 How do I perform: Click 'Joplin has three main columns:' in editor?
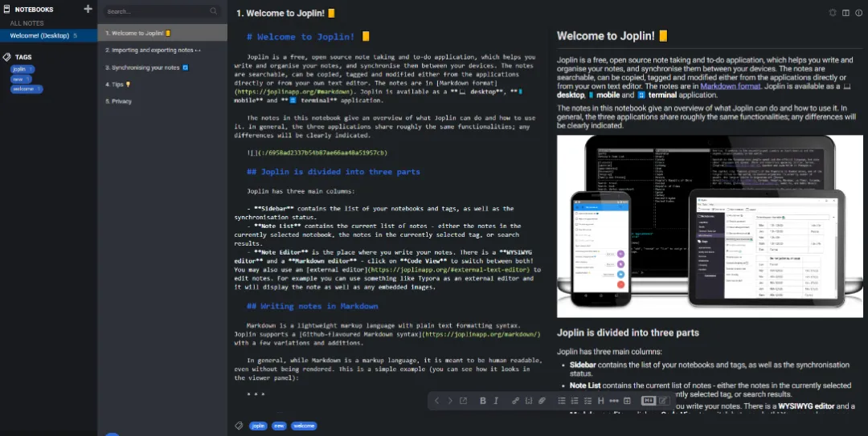[x=301, y=191]
